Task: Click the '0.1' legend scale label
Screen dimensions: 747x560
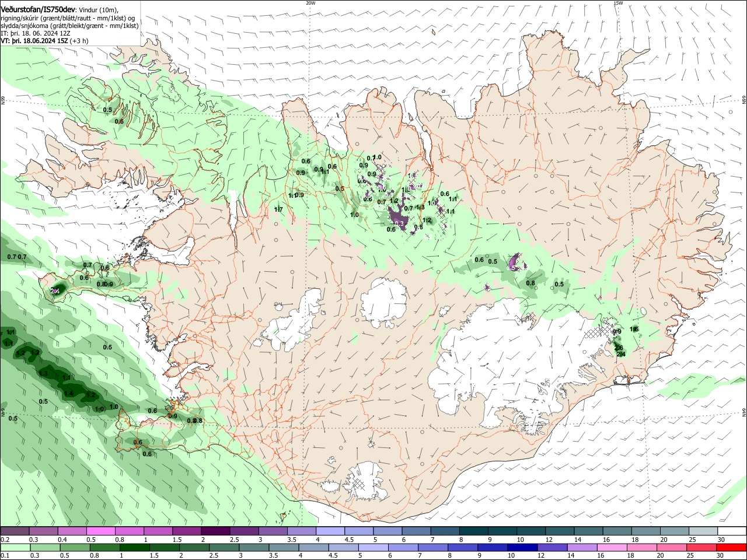Action: [x=5, y=556]
